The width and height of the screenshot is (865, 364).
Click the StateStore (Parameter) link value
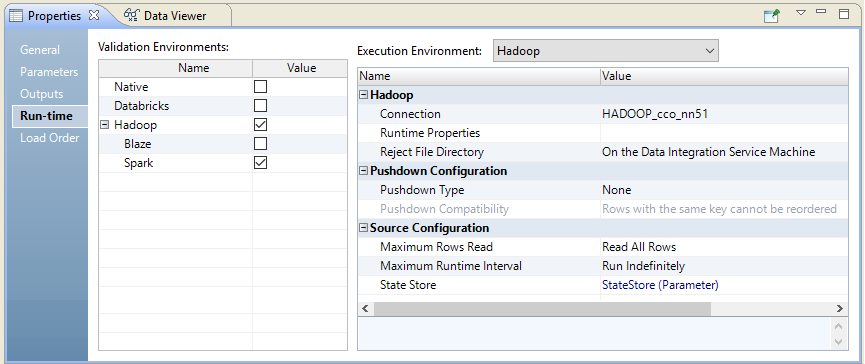pos(660,285)
